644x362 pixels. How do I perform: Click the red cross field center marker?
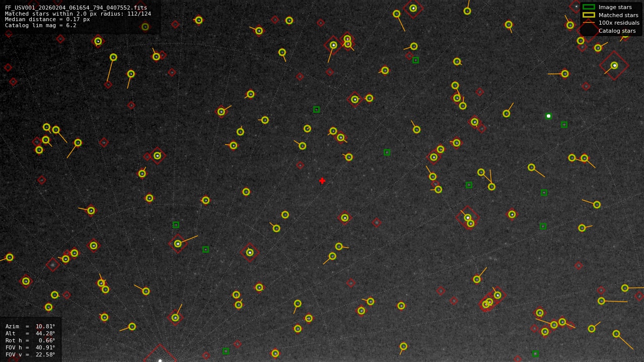pyautogui.click(x=322, y=181)
